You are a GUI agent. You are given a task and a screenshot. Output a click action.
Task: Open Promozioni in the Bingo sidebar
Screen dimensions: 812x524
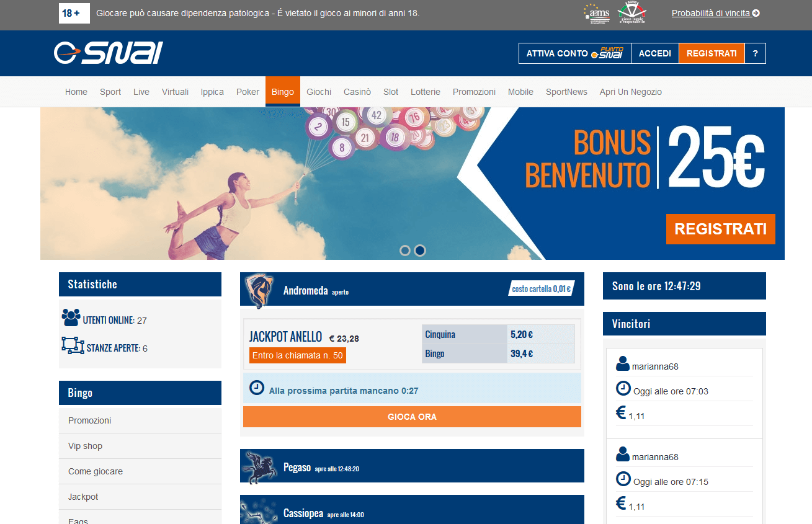pyautogui.click(x=140, y=420)
